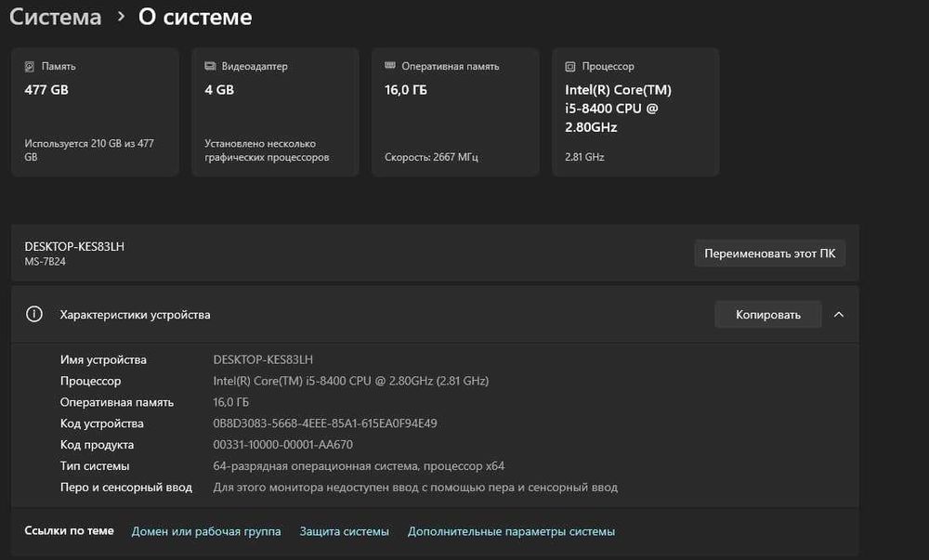
Task: Click the Оперативная память label in specs list
Action: (117, 402)
